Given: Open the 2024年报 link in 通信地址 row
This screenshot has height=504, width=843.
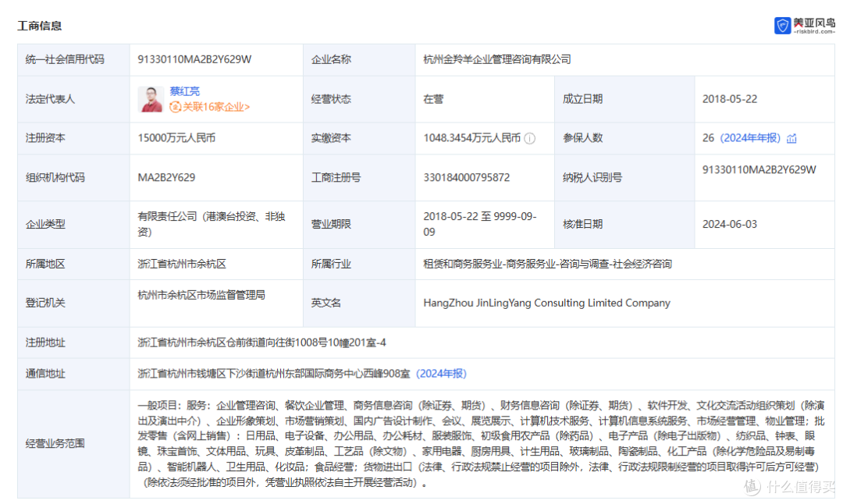Looking at the screenshot, I should (x=441, y=374).
